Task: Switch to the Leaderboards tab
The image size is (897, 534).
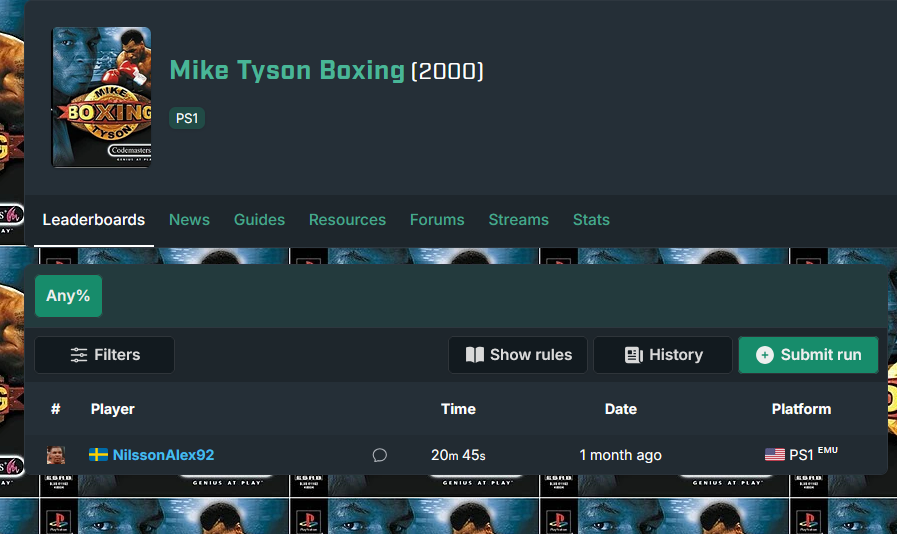Action: point(94,220)
